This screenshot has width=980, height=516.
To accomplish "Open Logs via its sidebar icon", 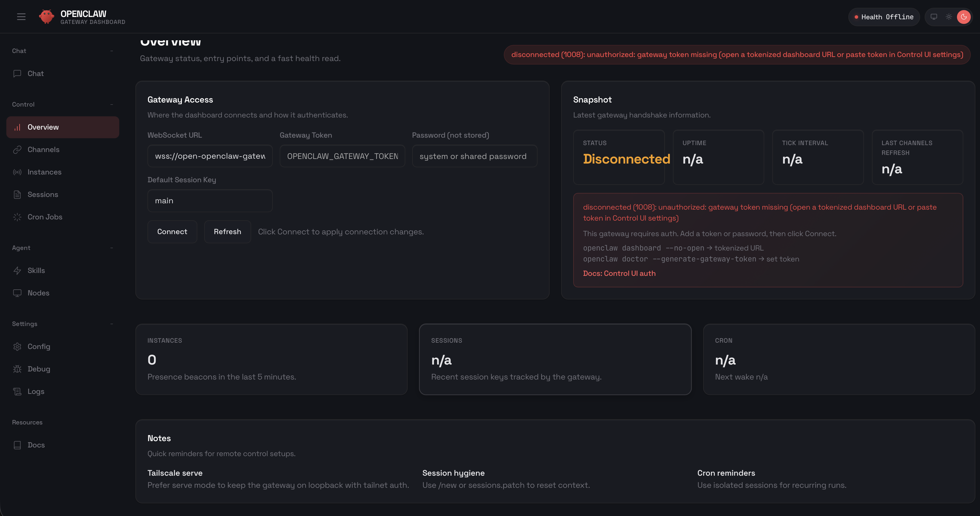I will point(18,391).
